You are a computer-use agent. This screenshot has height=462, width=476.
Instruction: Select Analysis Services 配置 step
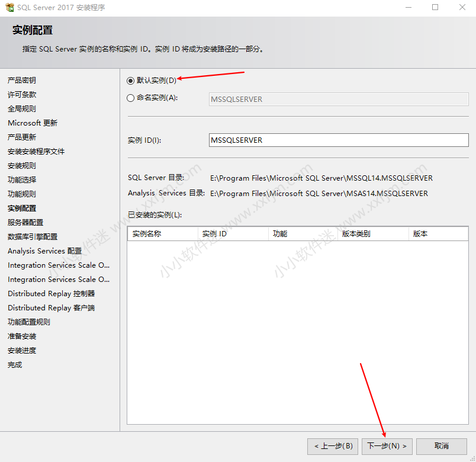[44, 251]
